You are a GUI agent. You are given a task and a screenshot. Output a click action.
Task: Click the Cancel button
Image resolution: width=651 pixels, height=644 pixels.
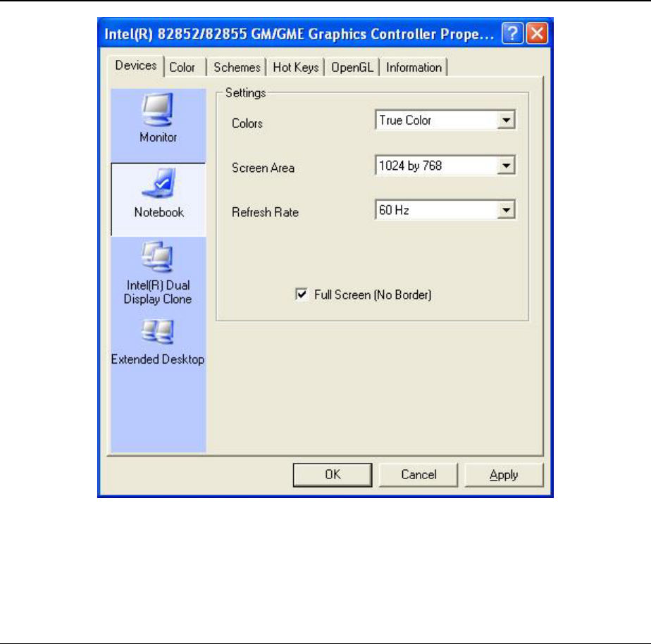pyautogui.click(x=418, y=475)
